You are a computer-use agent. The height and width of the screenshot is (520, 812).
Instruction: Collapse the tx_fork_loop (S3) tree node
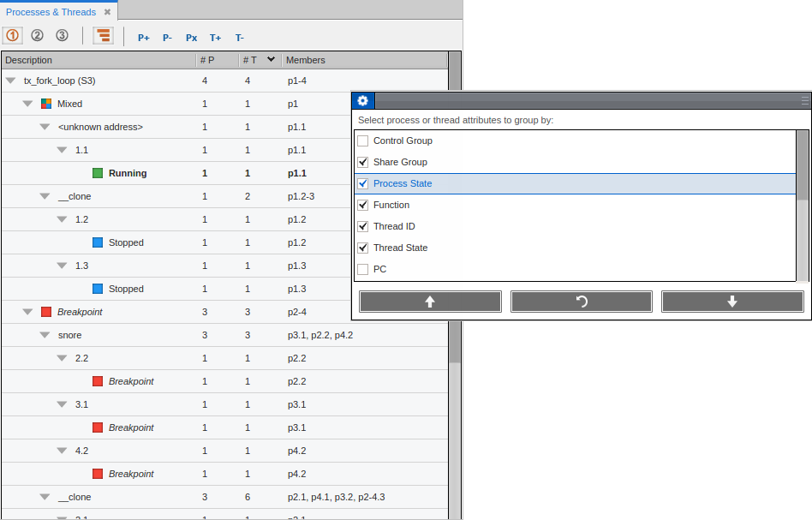(11, 81)
